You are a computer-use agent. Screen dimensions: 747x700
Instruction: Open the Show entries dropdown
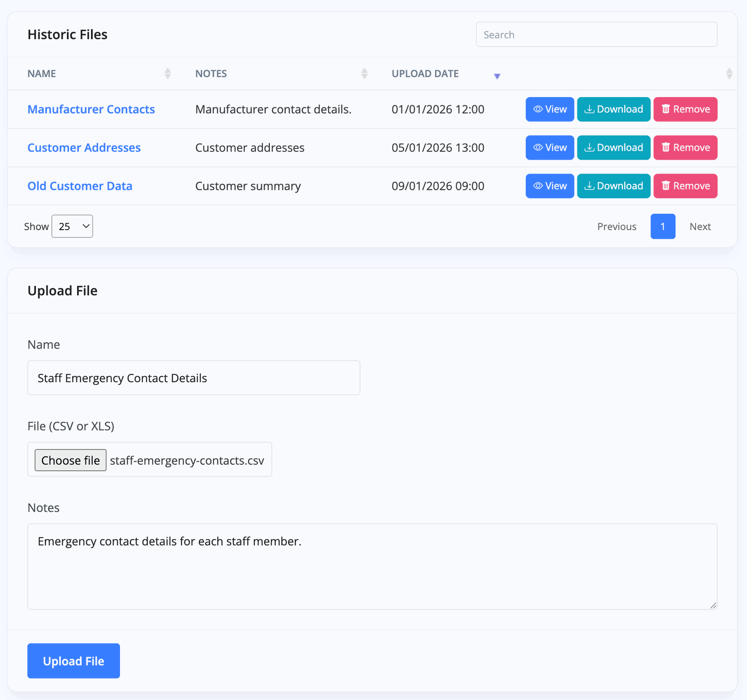point(72,226)
